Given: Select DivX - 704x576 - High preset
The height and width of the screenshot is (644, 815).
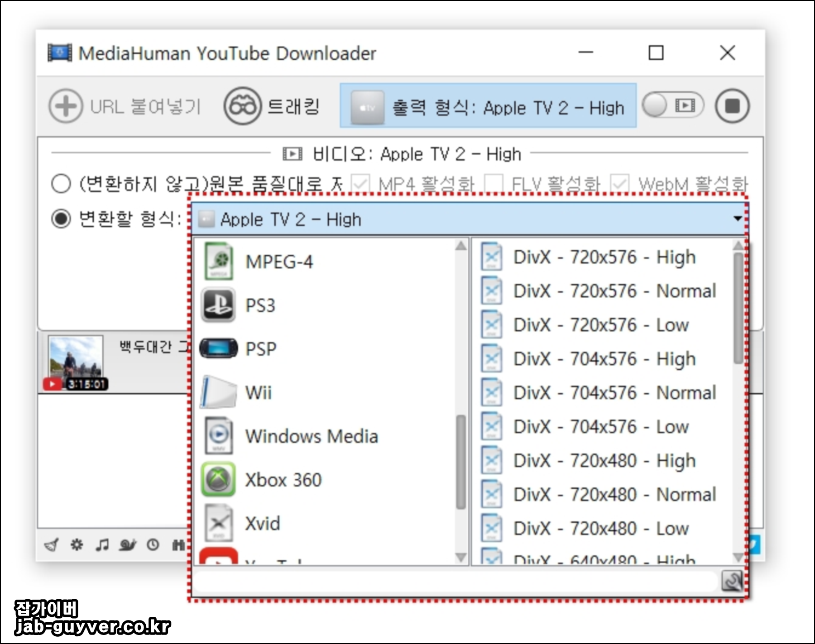Looking at the screenshot, I should [602, 359].
